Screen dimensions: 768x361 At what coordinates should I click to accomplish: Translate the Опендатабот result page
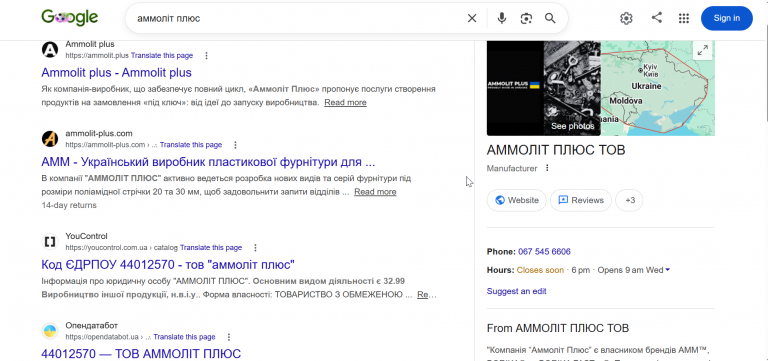(184, 337)
